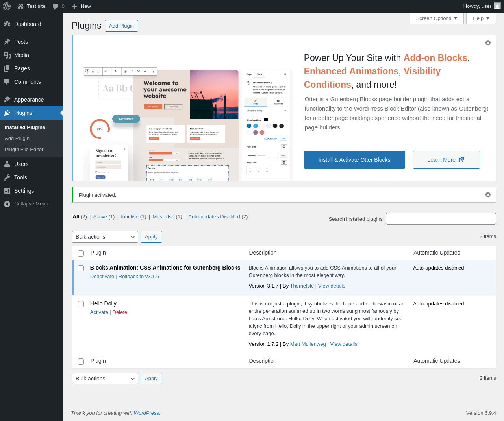Open the Dashboard gauge icon in sidebar
Viewport: 504px width, 421px height.
click(7, 24)
